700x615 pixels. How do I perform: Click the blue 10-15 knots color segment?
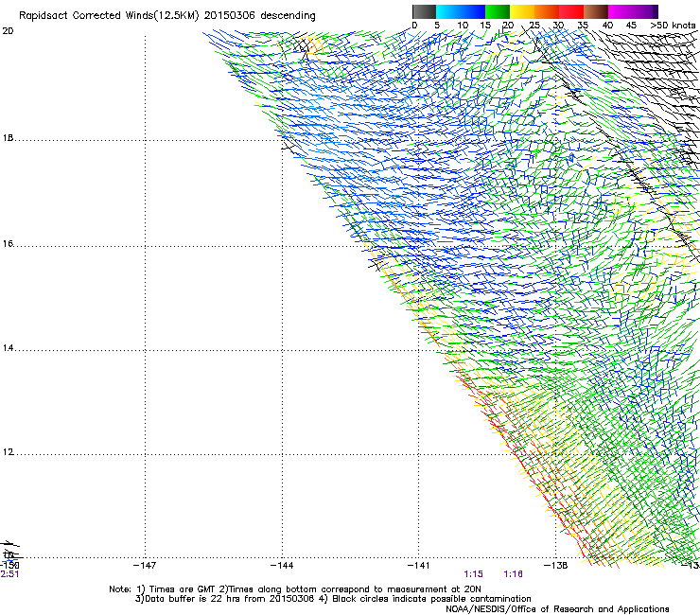473,11
